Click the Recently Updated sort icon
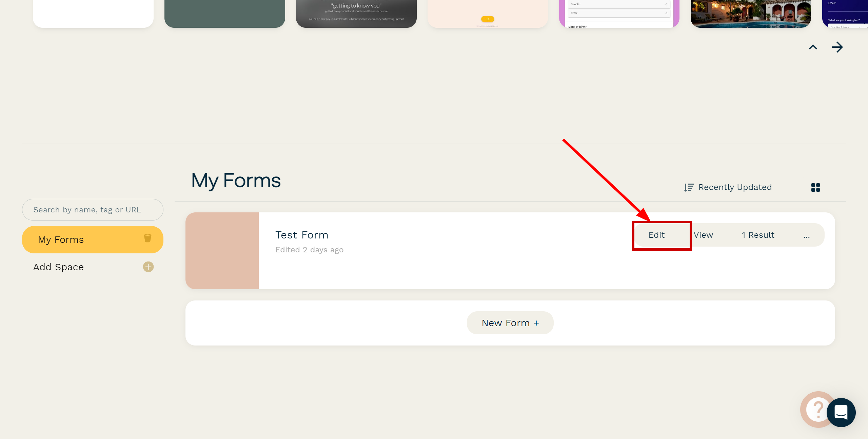 click(688, 187)
